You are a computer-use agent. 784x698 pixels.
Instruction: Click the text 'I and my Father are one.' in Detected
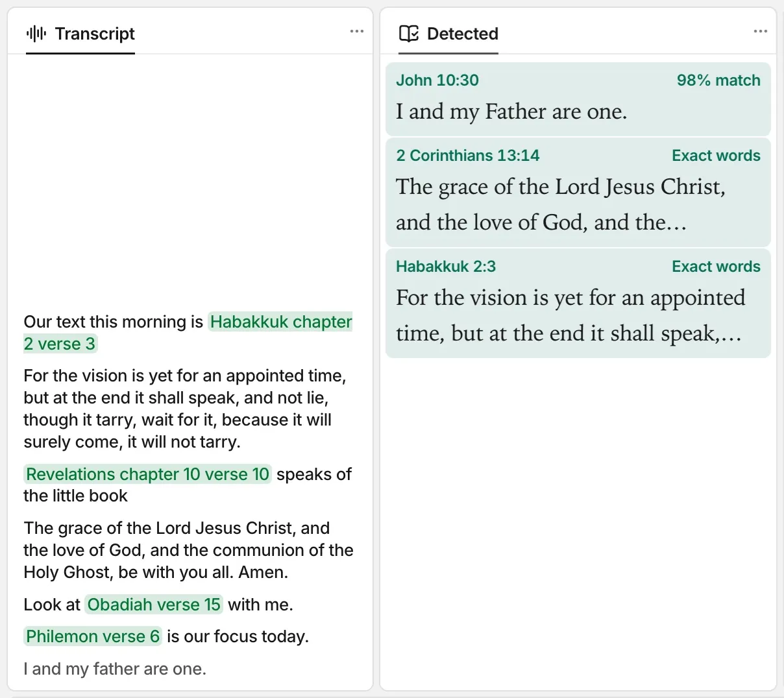click(511, 112)
